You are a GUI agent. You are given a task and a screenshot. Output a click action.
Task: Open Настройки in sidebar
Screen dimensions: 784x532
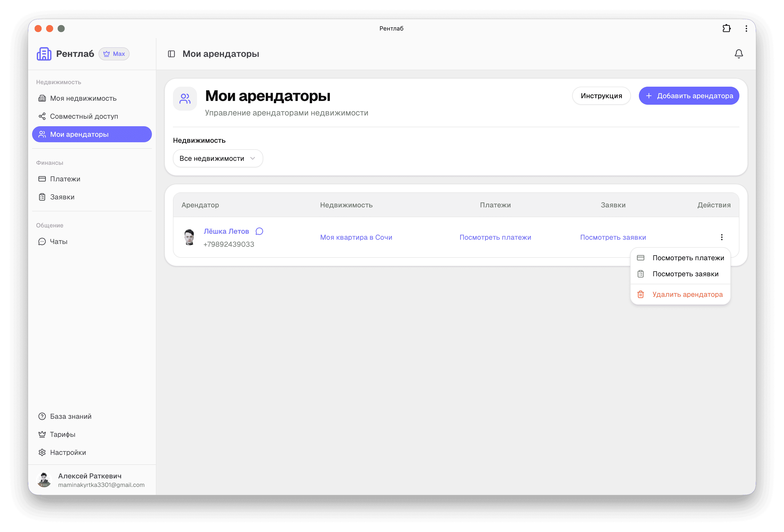pyautogui.click(x=68, y=452)
